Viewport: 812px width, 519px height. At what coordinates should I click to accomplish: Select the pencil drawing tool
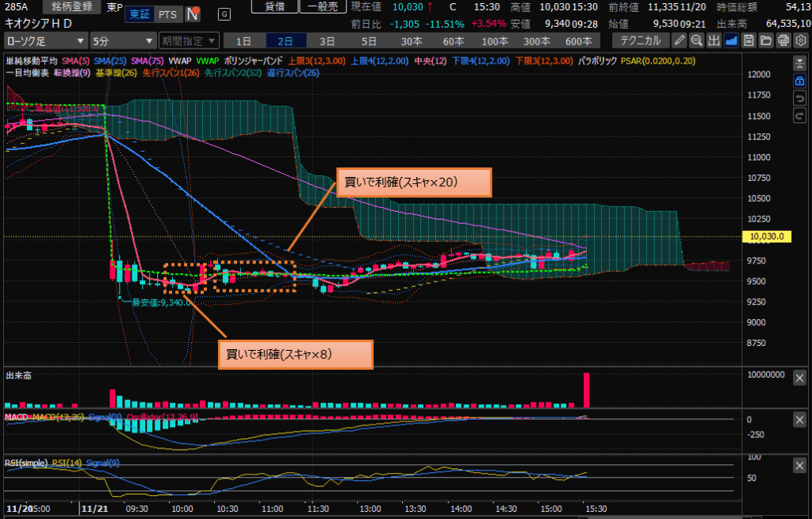pos(680,40)
